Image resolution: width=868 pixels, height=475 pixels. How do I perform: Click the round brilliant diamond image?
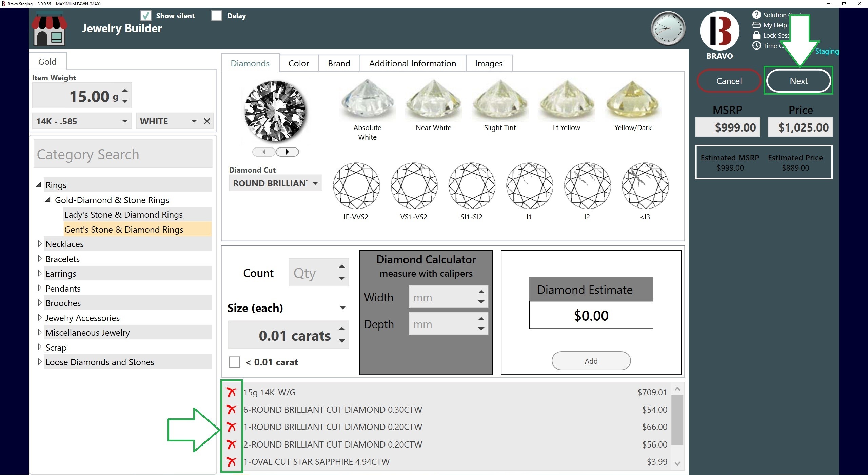[275, 111]
